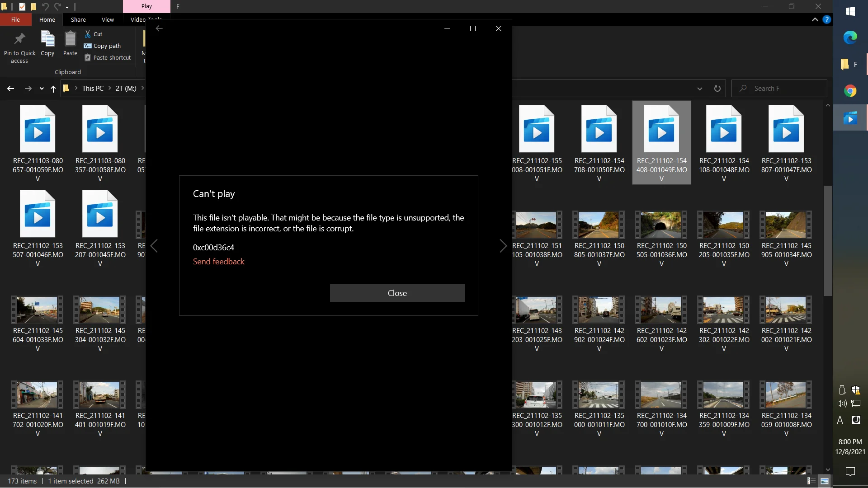
Task: Click the Paste shortcut icon
Action: [x=88, y=57]
